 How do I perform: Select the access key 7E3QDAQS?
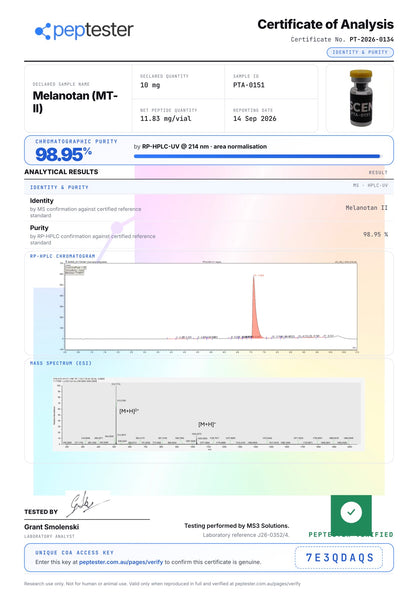(339, 558)
